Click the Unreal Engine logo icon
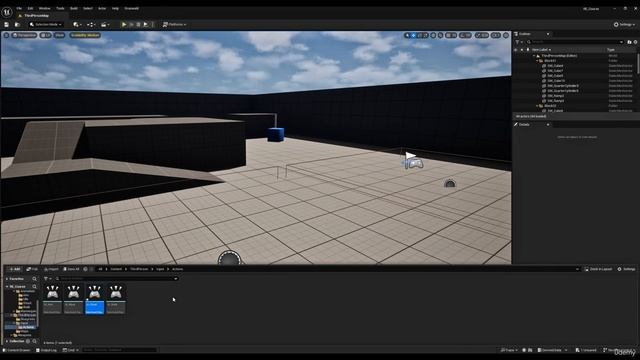Viewport: 640px width, 360px height. [7, 12]
